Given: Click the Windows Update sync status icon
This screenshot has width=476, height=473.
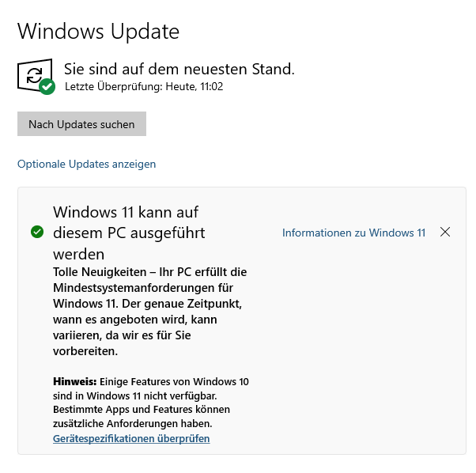Looking at the screenshot, I should 36,76.
